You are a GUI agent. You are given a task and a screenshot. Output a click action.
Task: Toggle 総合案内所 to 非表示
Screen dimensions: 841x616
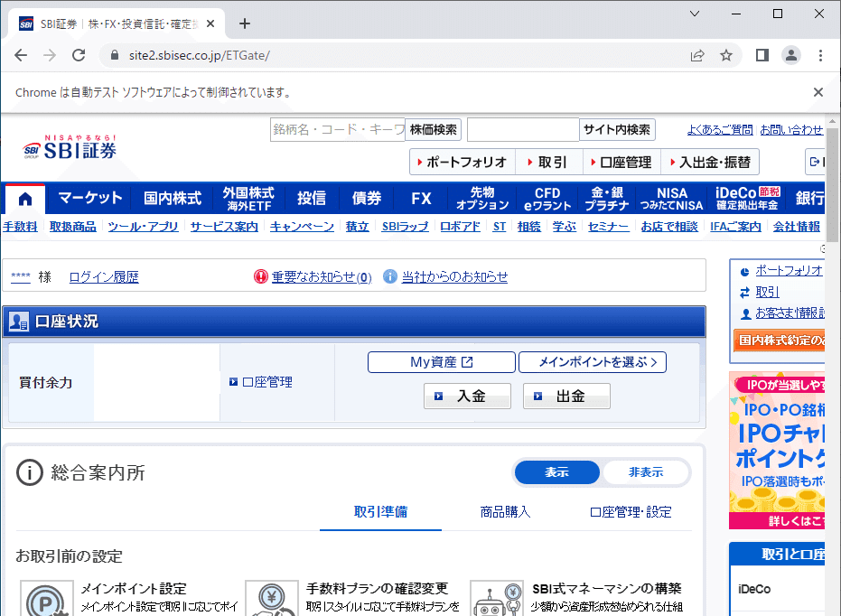(x=646, y=472)
